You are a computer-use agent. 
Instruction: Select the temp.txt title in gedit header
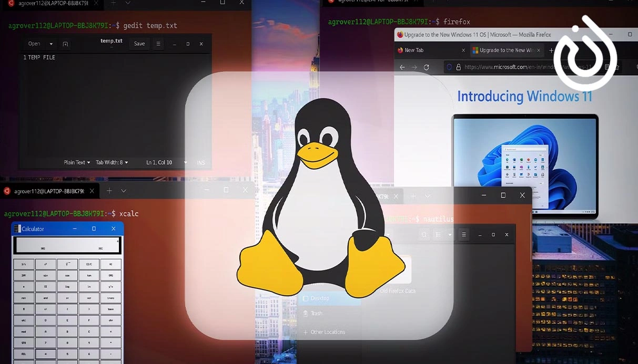click(x=112, y=41)
